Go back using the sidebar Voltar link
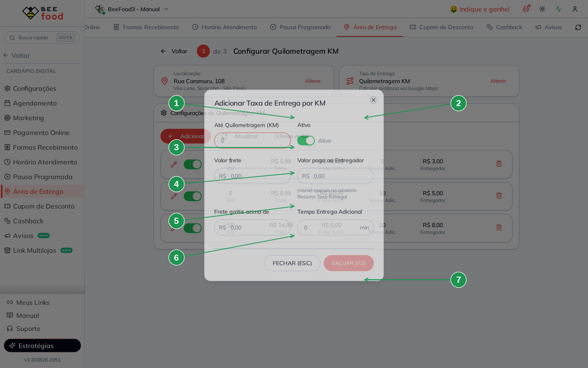 click(x=17, y=55)
